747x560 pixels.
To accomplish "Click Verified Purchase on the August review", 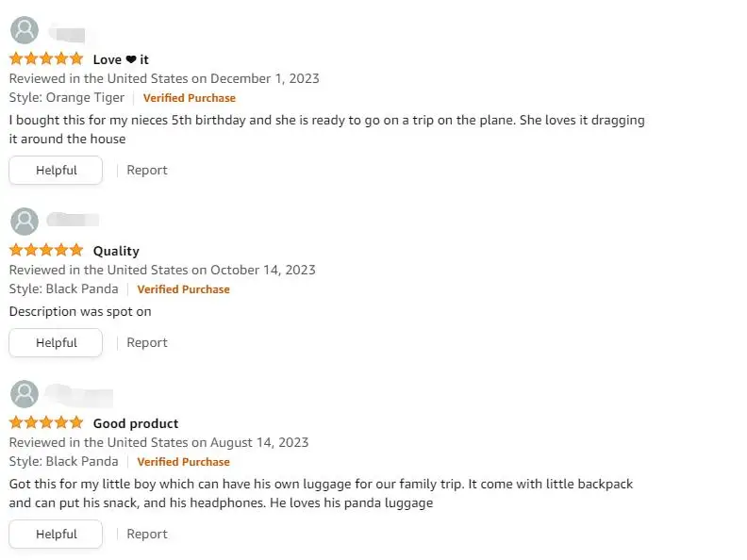I will click(184, 462).
